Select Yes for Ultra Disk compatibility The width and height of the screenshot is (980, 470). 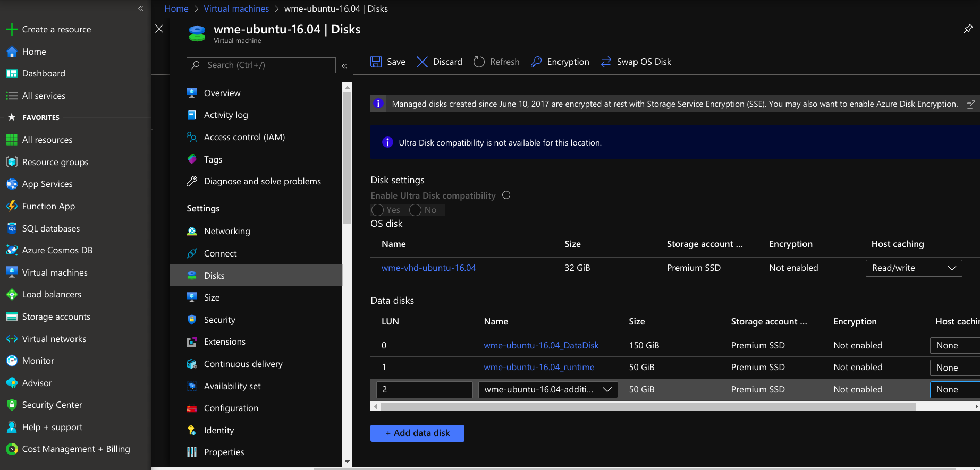coord(378,210)
